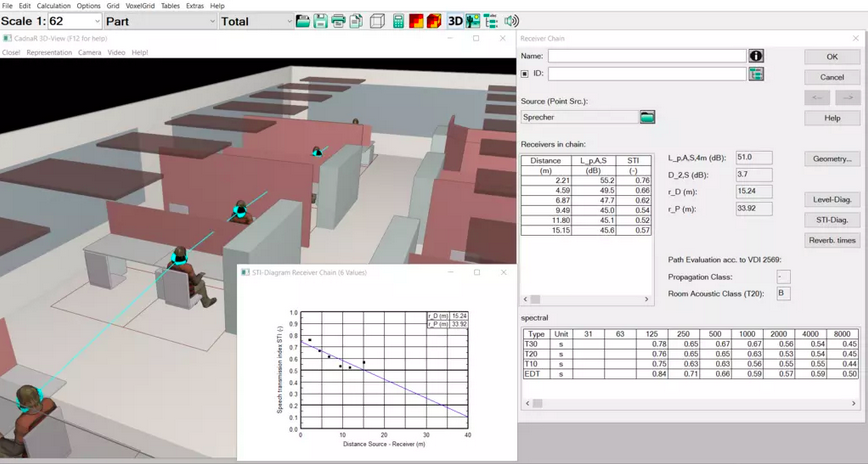Toggle the ID checkbox
868x464 pixels.
[x=525, y=73]
